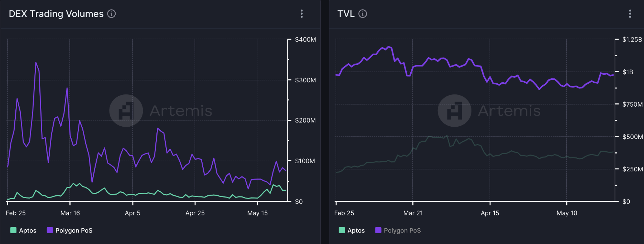
Task: Click the "Apr 5" date label
Action: (132, 213)
